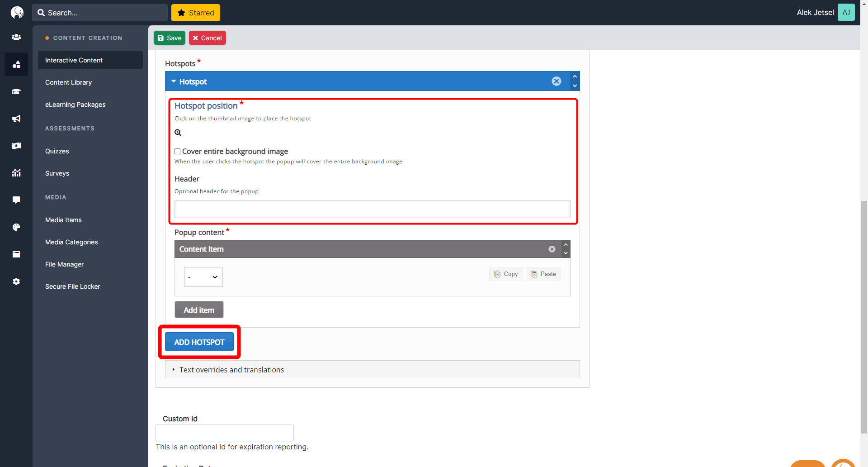Click the Copy button
The height and width of the screenshot is (467, 868).
click(x=506, y=274)
